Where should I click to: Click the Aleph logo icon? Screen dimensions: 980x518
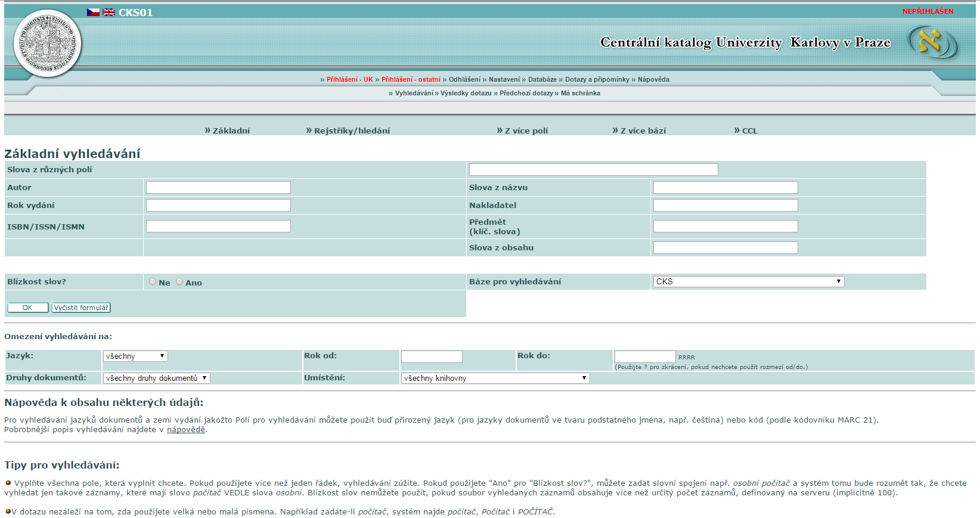(933, 42)
